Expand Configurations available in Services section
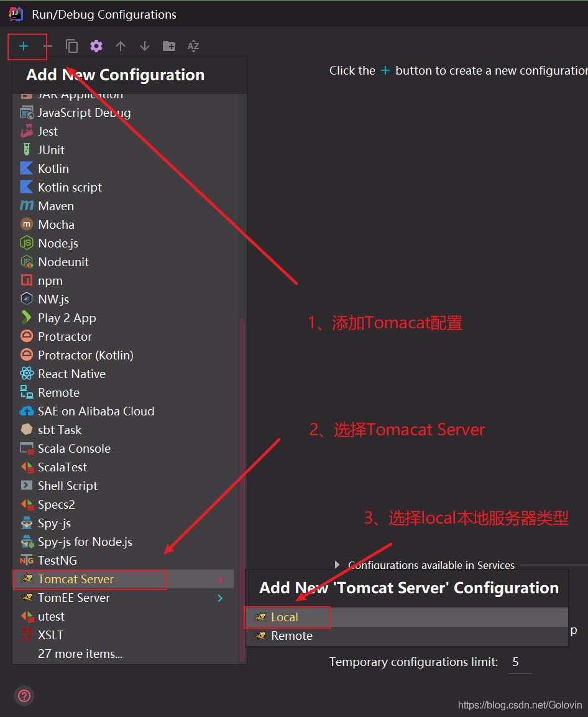Screen dimensions: 588x717 tap(338, 565)
